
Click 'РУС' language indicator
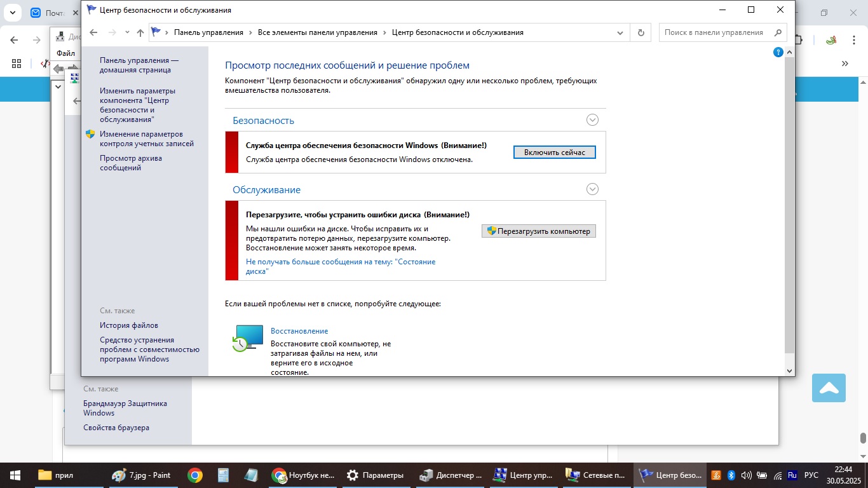811,475
